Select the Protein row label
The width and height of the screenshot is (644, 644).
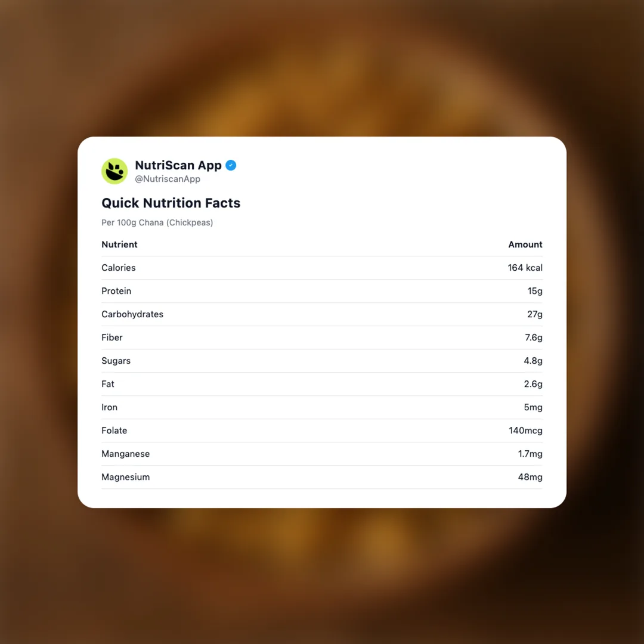[x=116, y=291]
